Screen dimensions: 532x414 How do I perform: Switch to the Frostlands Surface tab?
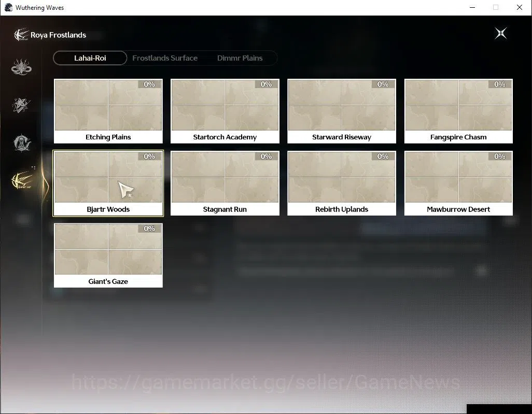165,58
